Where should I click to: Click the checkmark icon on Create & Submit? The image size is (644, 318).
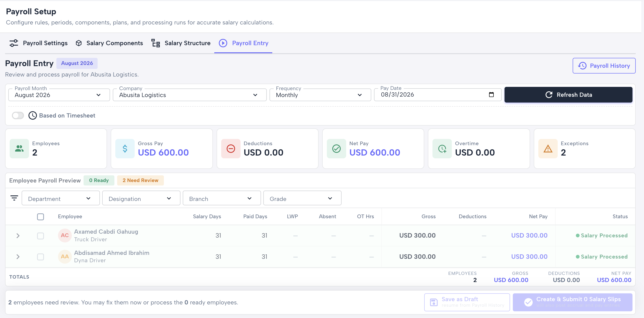(528, 302)
